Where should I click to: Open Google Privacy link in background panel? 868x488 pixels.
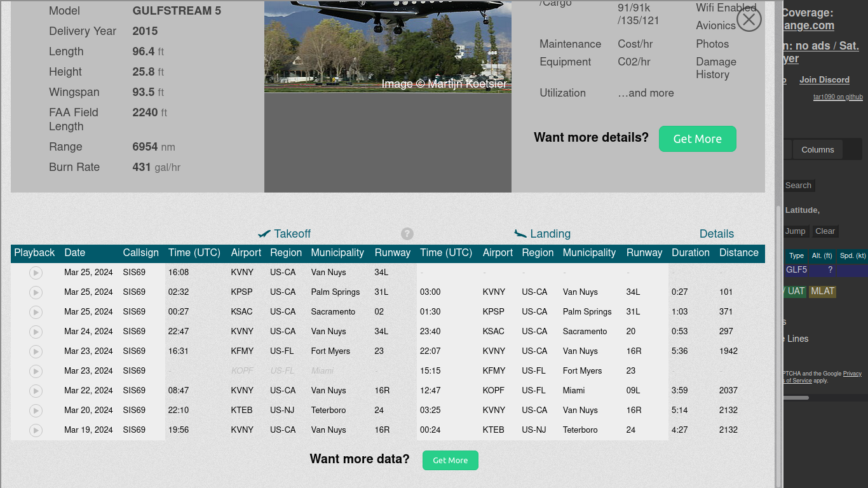[x=852, y=374]
